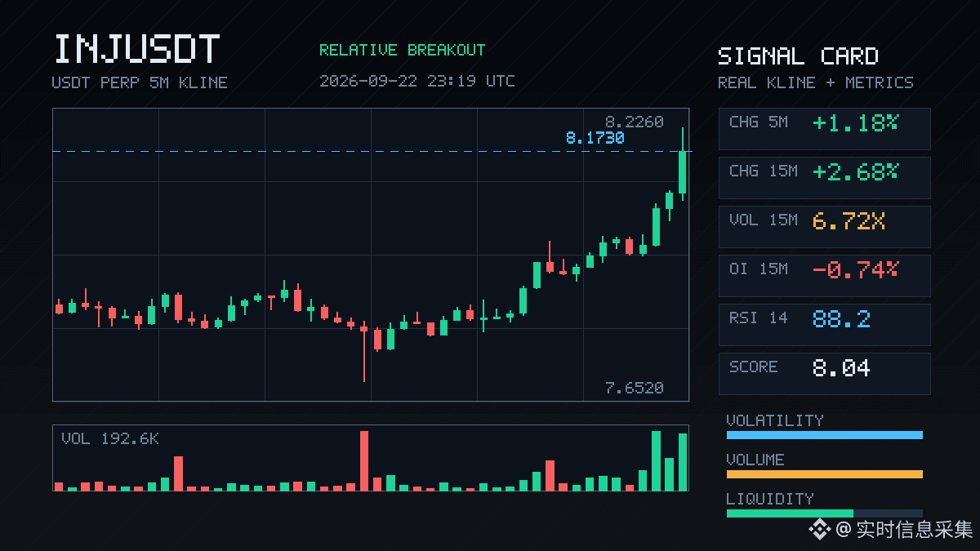Select the OI 15M -0.74% card
The width and height of the screenshot is (980, 551).
coord(824,275)
